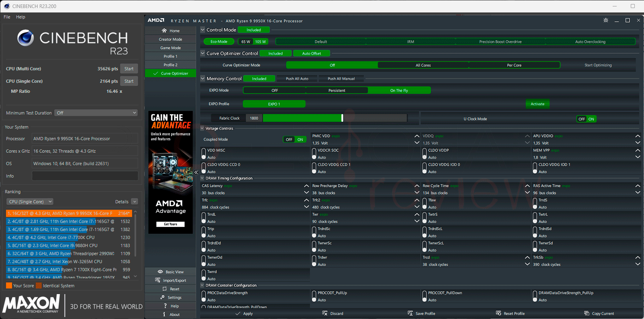The image size is (644, 319).
Task: Click Push All Auto button
Action: (x=297, y=79)
